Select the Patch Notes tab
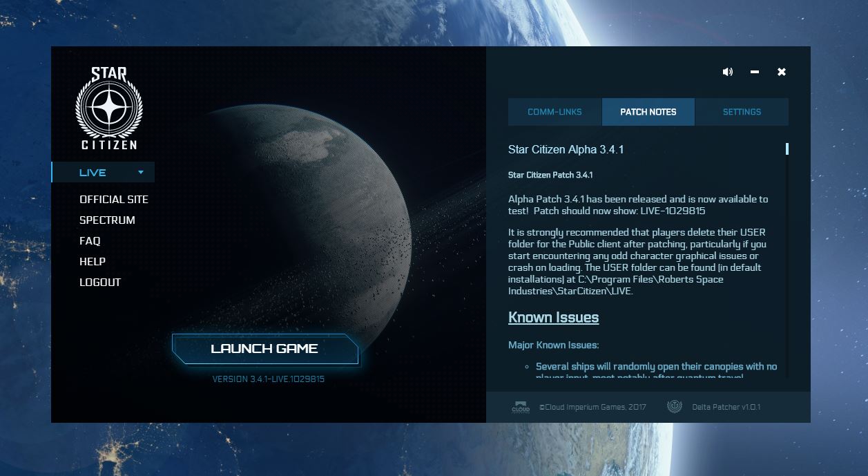The image size is (868, 476). click(x=648, y=112)
